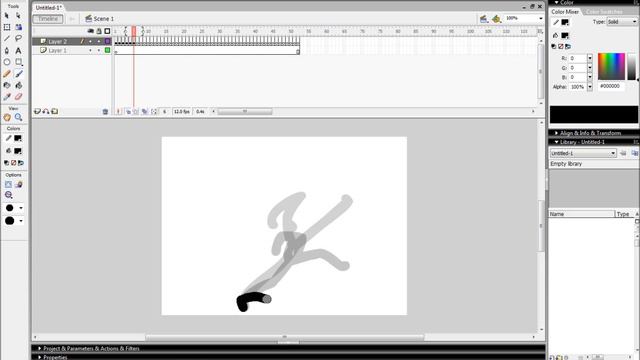
Task: Expand the Properties panel
Action: 40,357
